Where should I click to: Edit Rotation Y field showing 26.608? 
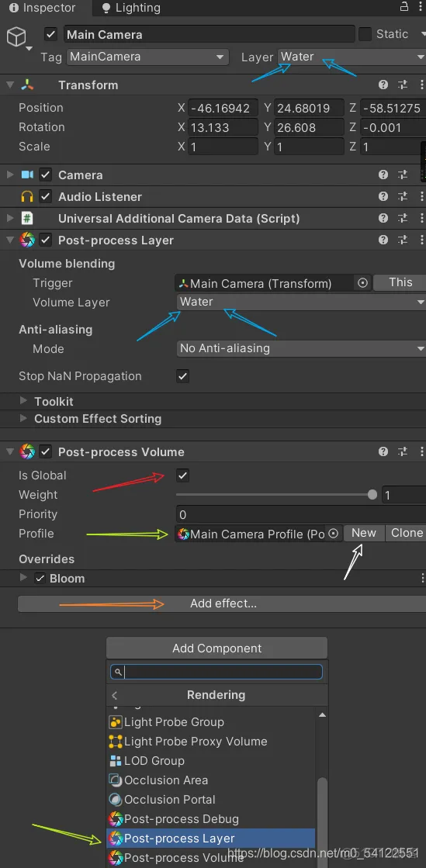pyautogui.click(x=309, y=127)
